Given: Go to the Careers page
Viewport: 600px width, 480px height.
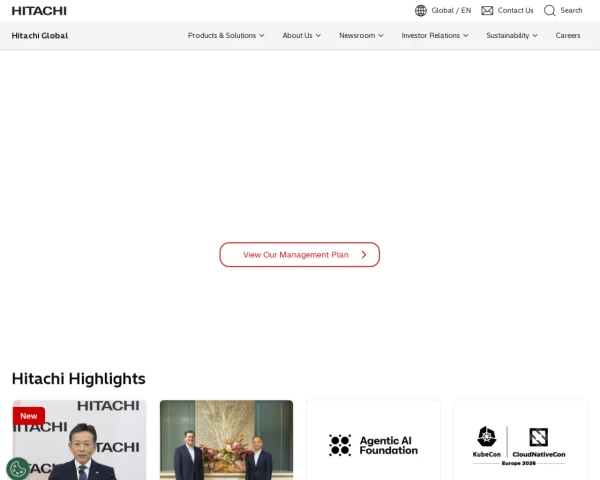Looking at the screenshot, I should (568, 36).
